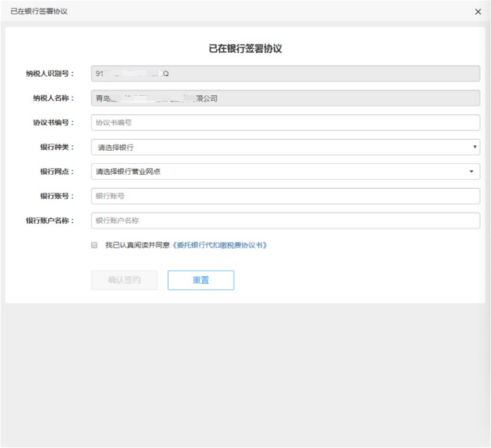Focus the 银行账号 text box
Image resolution: width=491 pixels, height=448 pixels.
(285, 197)
